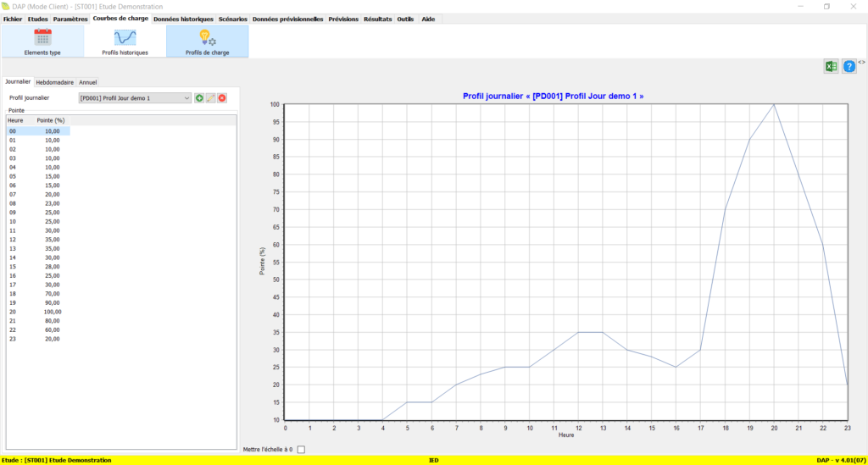Open help via blue question mark icon
This screenshot has height=465, width=868.
tap(849, 67)
